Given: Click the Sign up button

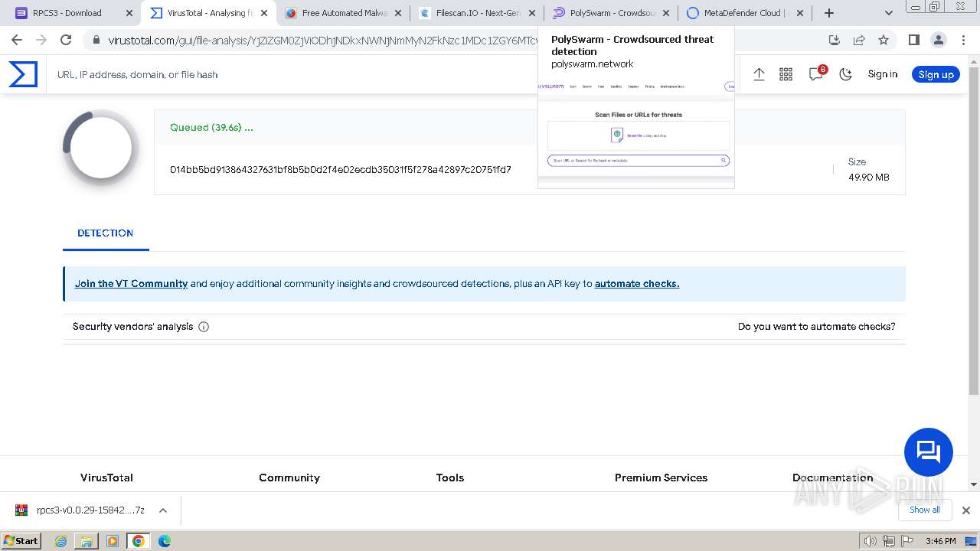Looking at the screenshot, I should tap(936, 74).
